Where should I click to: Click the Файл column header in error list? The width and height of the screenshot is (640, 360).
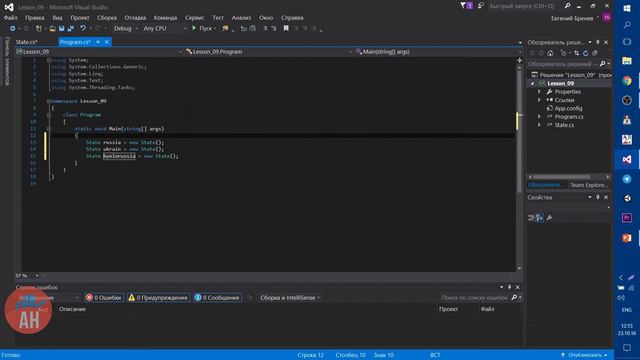click(x=487, y=309)
